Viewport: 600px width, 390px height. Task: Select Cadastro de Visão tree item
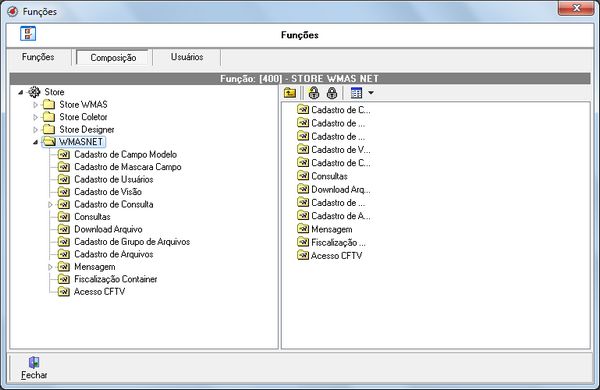[x=108, y=192]
